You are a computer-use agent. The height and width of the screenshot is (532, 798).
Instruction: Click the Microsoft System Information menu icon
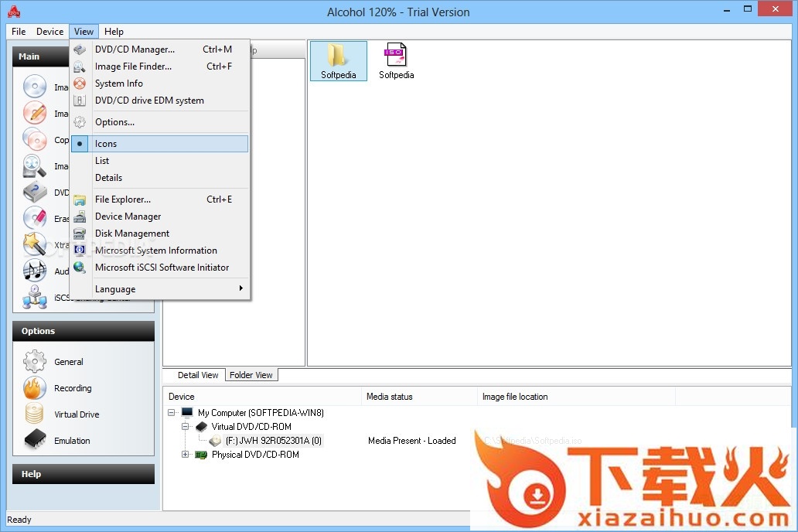click(x=80, y=250)
